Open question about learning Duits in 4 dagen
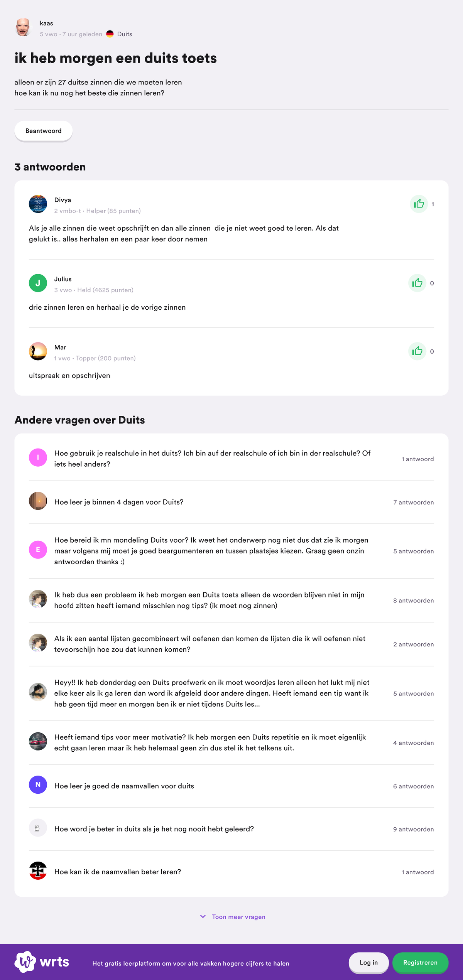 tap(119, 502)
